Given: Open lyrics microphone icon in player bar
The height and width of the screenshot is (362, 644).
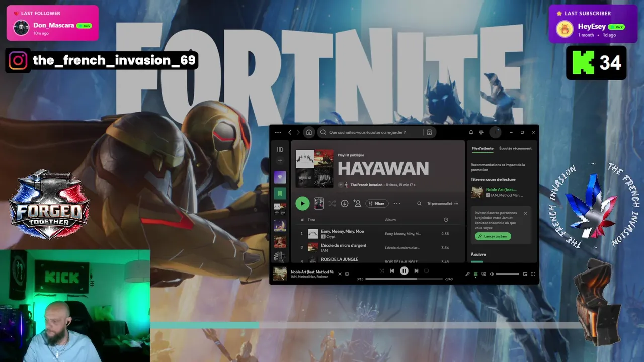Looking at the screenshot, I should pyautogui.click(x=467, y=274).
